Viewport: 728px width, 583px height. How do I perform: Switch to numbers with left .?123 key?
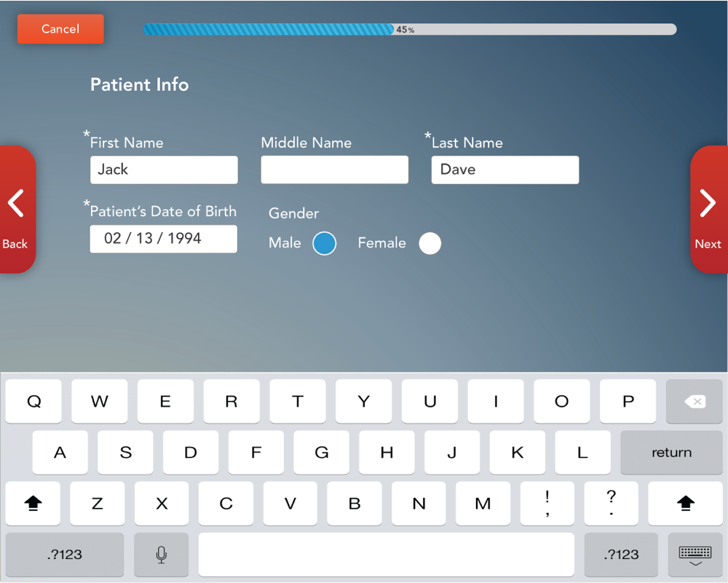[x=65, y=555]
